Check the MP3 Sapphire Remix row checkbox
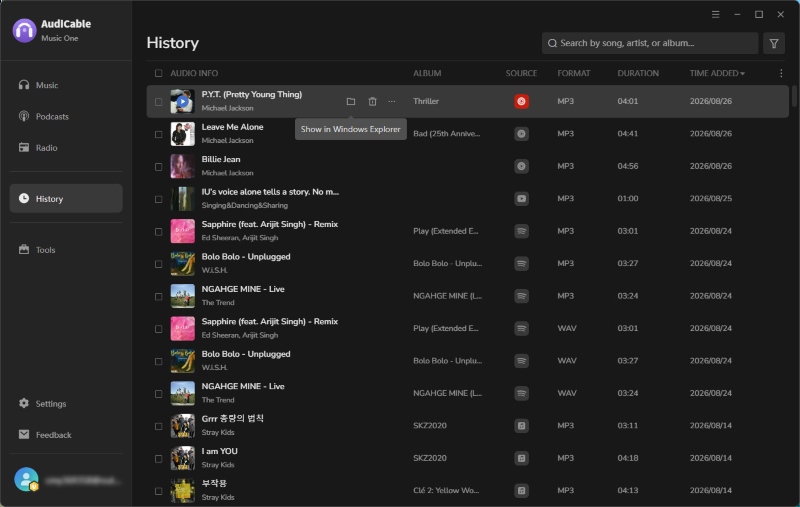 159,232
